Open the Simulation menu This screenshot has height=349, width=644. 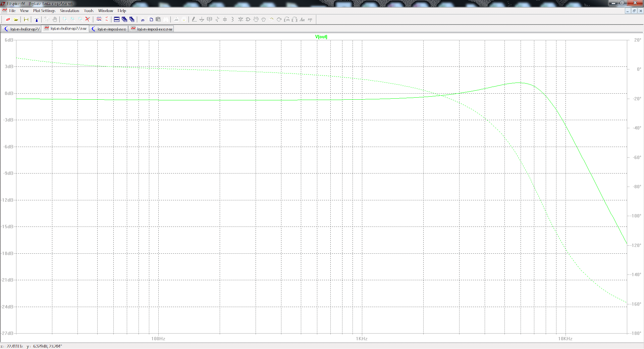pyautogui.click(x=69, y=11)
